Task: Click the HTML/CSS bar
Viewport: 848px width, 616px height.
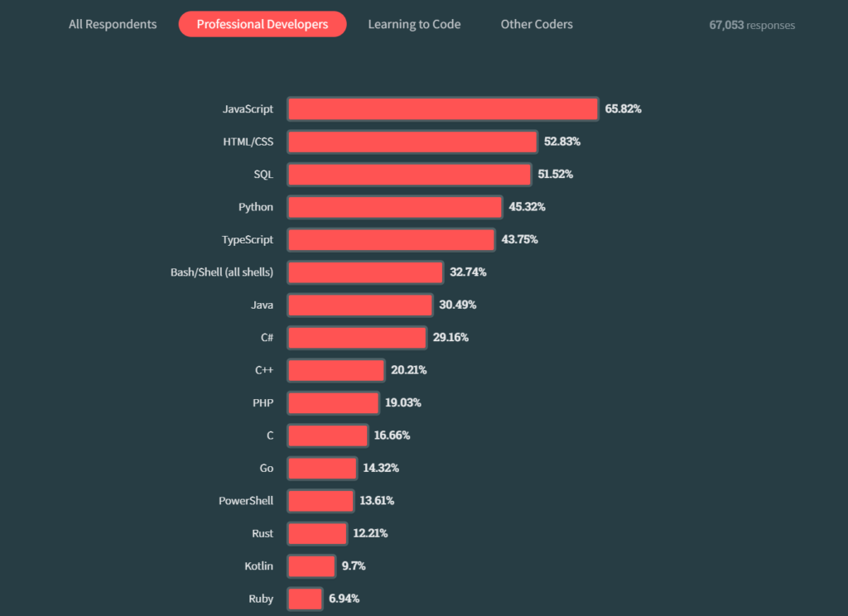Action: [412, 142]
